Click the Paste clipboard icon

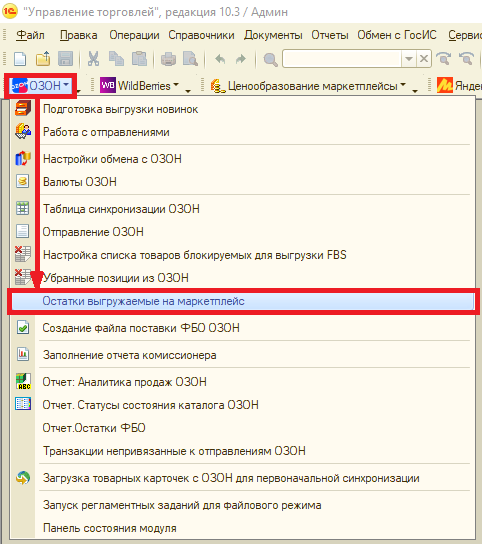click(139, 59)
